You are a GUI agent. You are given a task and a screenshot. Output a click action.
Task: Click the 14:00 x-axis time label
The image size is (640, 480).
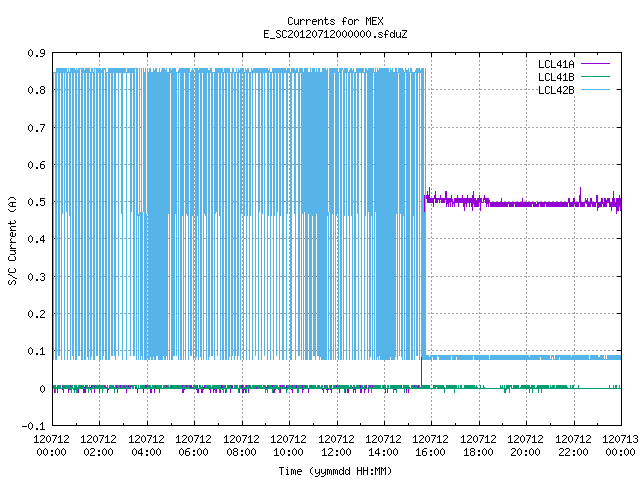point(383,452)
